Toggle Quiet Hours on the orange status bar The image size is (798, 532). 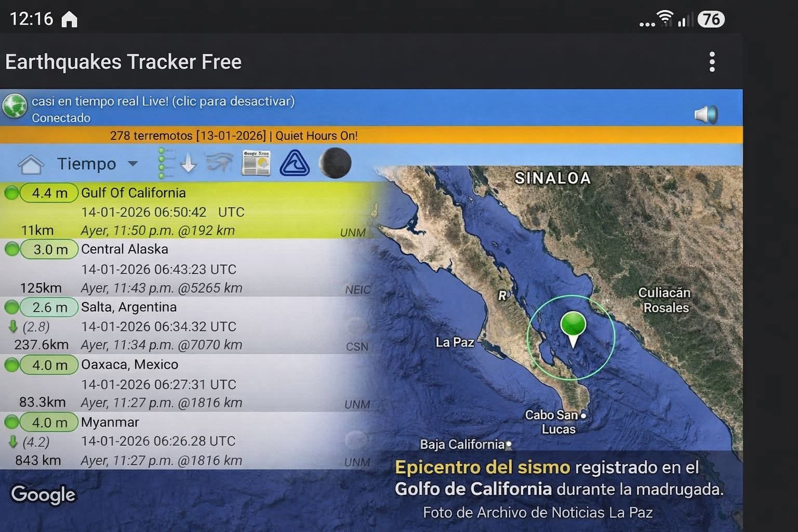point(316,136)
